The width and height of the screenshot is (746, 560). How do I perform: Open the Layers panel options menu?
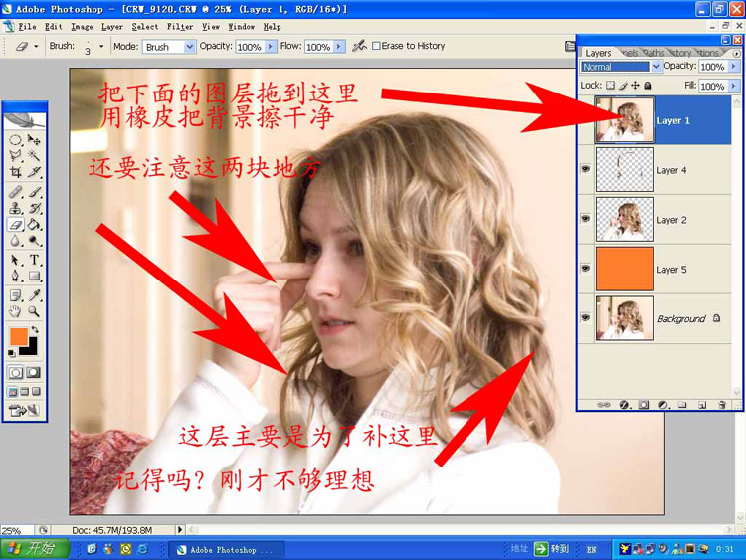click(736, 54)
